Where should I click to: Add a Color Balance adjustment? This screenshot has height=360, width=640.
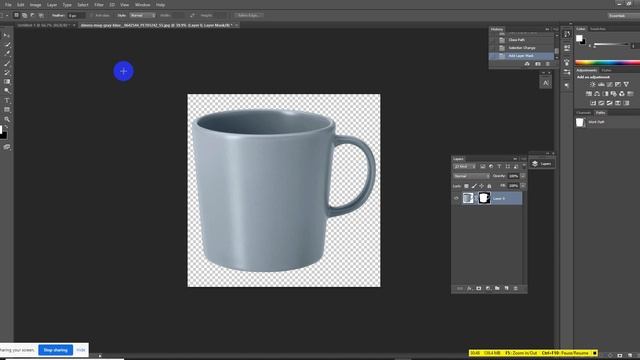coord(597,94)
